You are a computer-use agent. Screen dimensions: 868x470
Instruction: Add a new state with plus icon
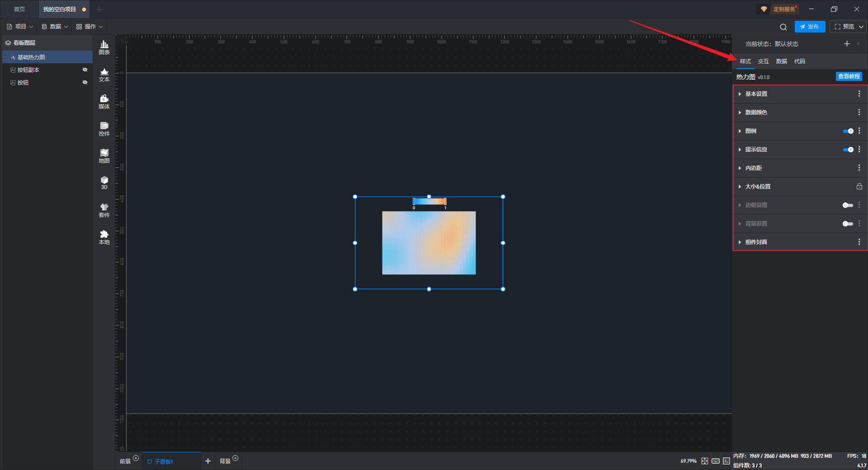coord(847,44)
